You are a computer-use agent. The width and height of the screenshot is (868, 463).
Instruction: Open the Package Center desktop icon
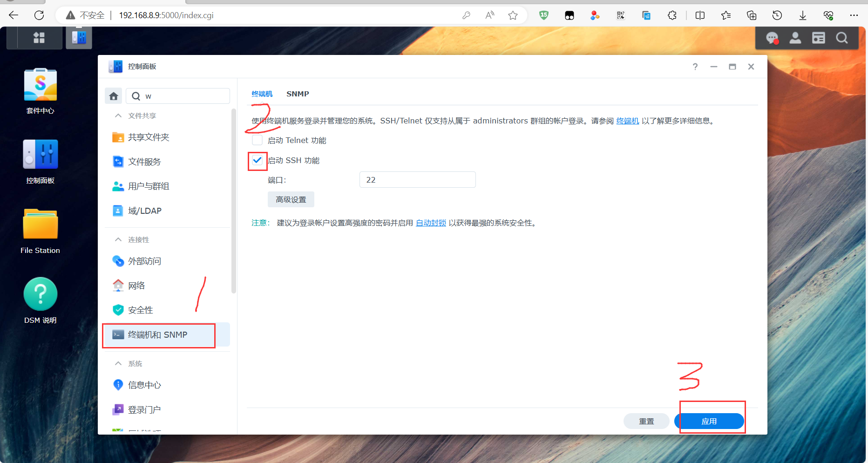(x=41, y=85)
